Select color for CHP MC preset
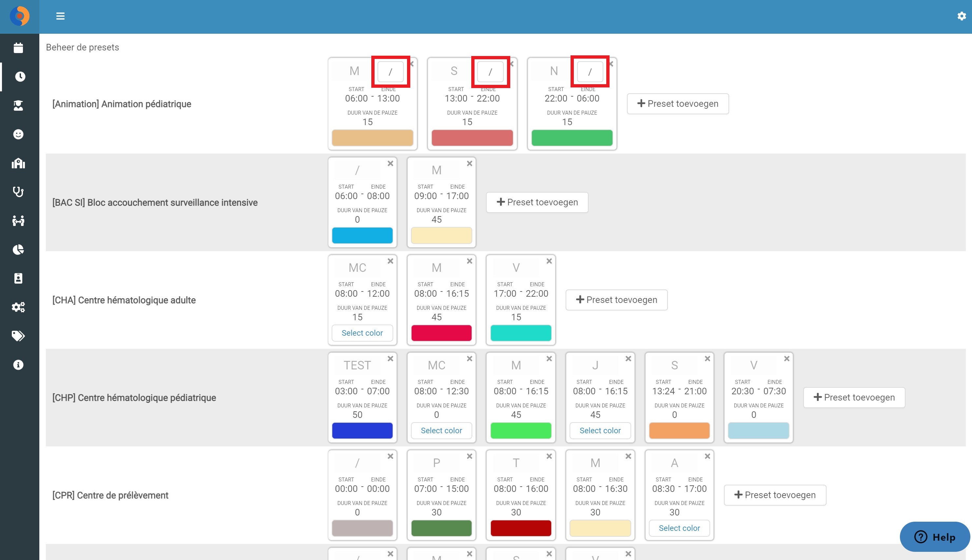The image size is (972, 560). pyautogui.click(x=441, y=430)
